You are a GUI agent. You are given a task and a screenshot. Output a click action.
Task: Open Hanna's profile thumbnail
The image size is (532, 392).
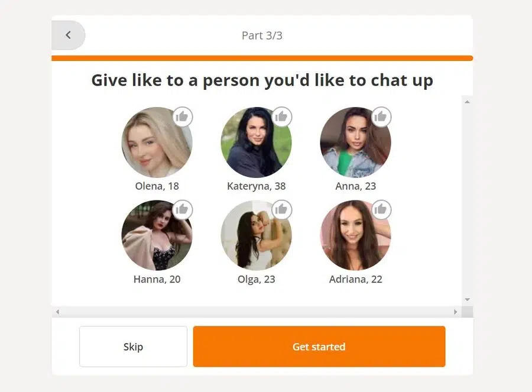click(x=157, y=235)
